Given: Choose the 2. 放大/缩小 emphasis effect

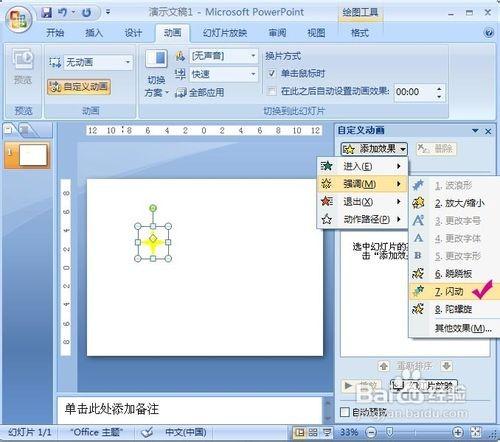Looking at the screenshot, I should pyautogui.click(x=454, y=203).
